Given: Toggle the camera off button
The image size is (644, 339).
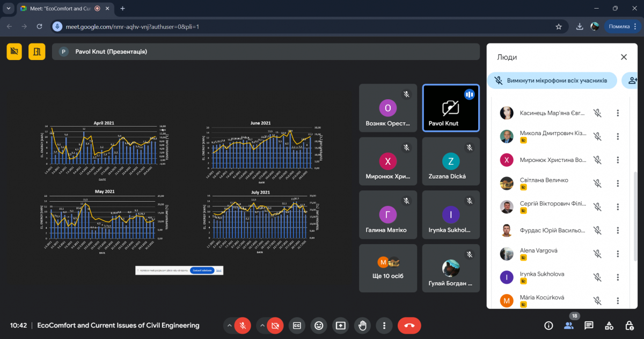Looking at the screenshot, I should click(x=275, y=325).
